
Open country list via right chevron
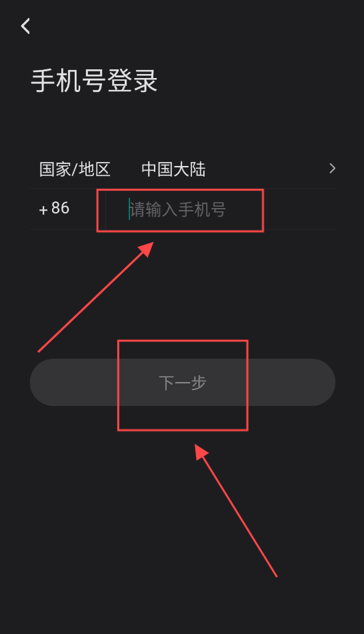[x=332, y=168]
